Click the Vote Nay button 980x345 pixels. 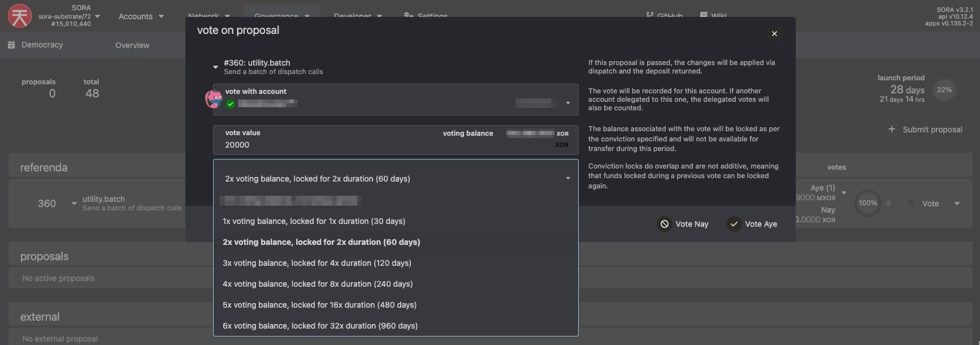(x=683, y=224)
